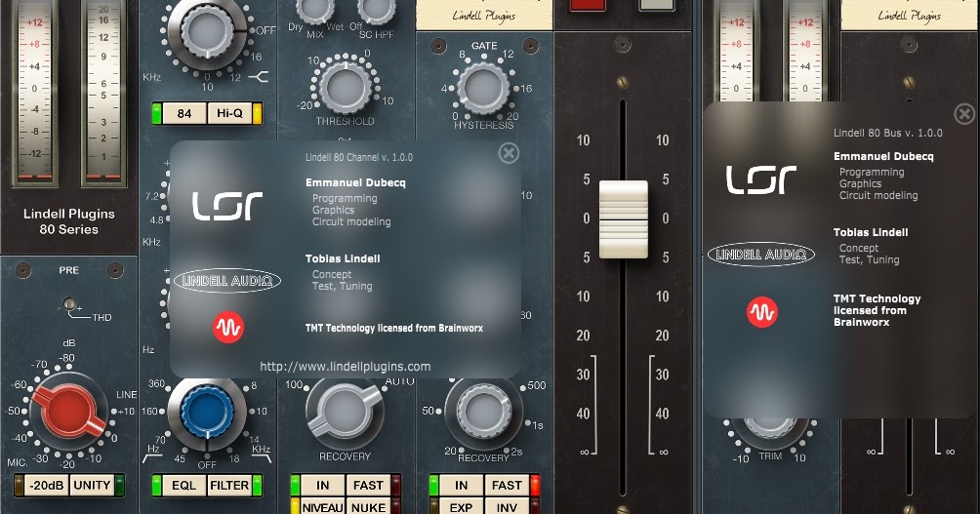This screenshot has height=514, width=980.
Task: Toggle the EQL button
Action: (x=184, y=486)
